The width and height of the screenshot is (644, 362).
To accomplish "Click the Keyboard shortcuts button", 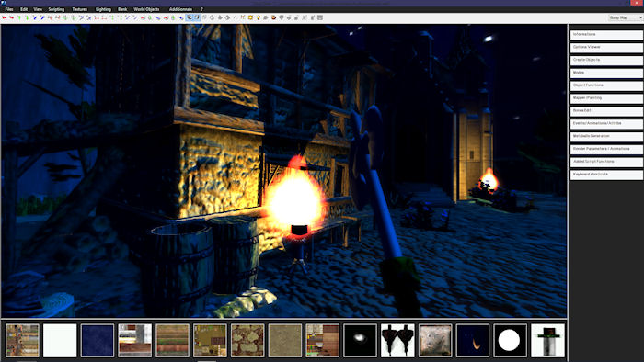I will pos(606,175).
